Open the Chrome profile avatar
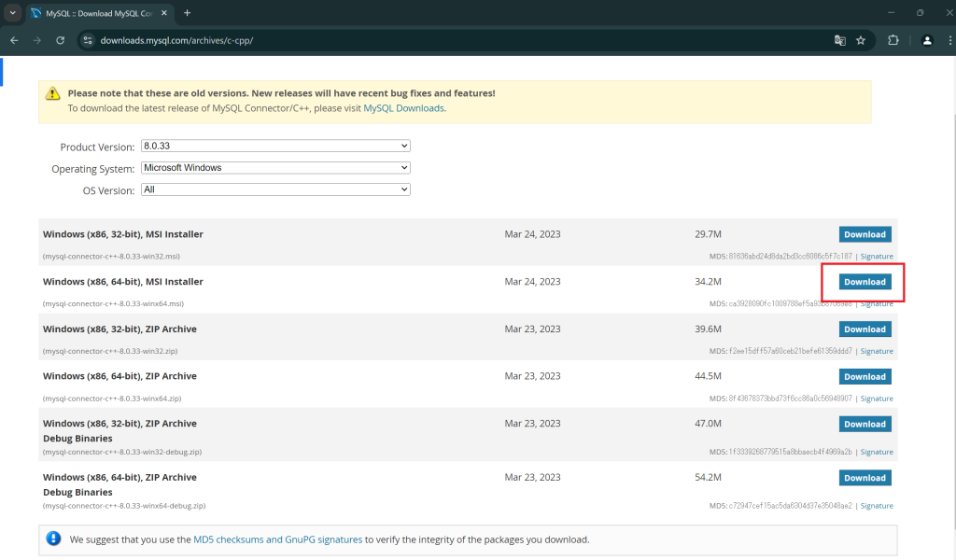The width and height of the screenshot is (956, 560). coord(927,40)
